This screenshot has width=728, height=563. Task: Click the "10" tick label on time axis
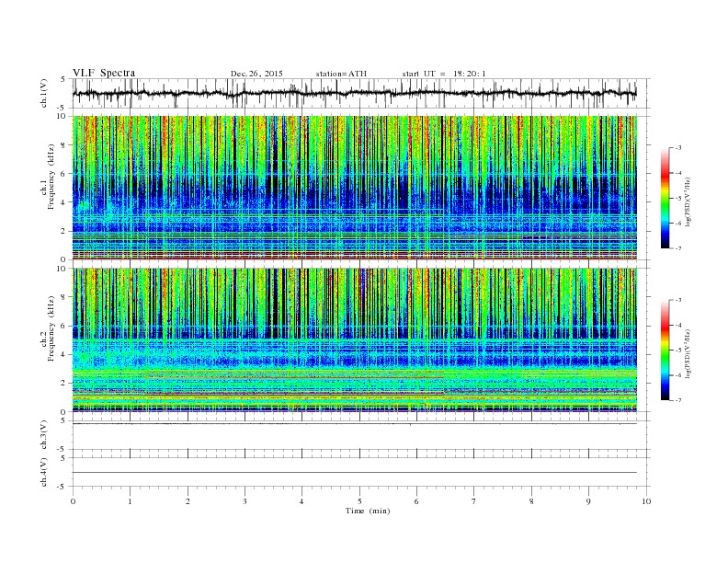click(x=646, y=501)
